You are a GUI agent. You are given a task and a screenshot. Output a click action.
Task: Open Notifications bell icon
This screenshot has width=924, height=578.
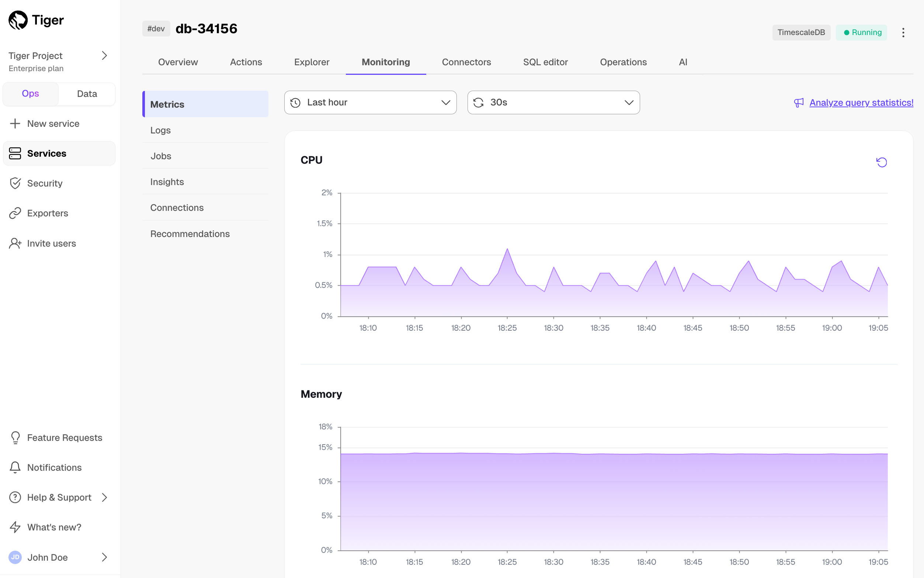(15, 467)
